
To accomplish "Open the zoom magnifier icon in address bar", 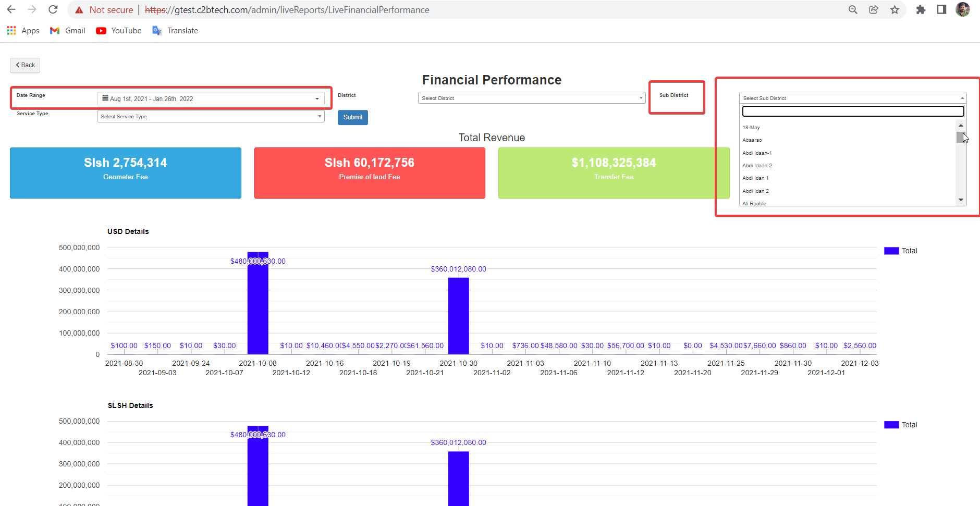I will coord(853,9).
